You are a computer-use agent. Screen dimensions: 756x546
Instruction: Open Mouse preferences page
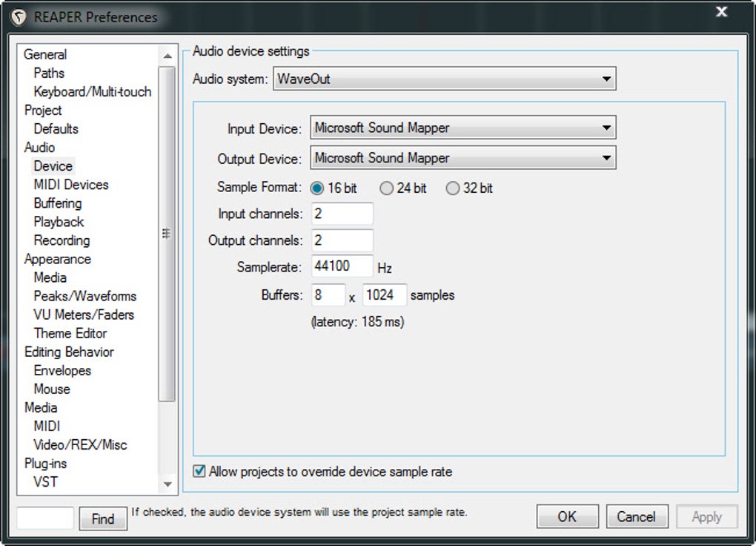point(52,389)
